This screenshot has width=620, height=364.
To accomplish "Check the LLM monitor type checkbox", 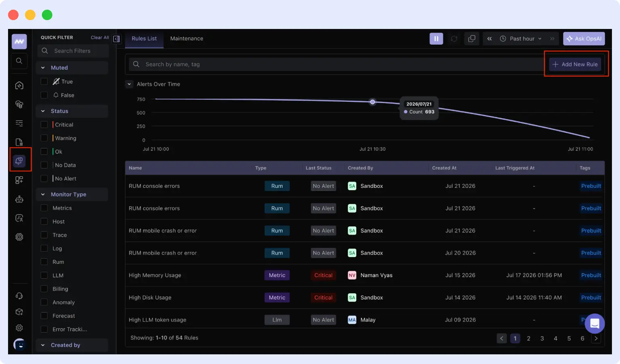I will pos(44,276).
